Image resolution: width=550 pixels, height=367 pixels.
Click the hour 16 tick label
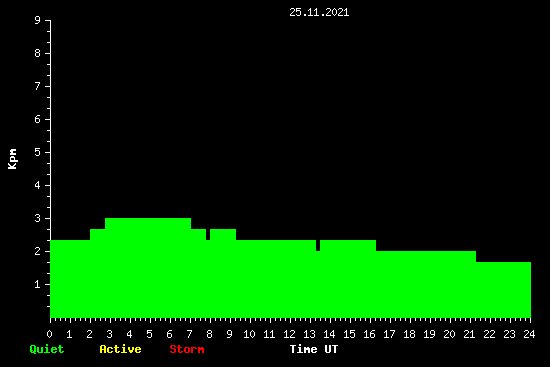tap(369, 334)
